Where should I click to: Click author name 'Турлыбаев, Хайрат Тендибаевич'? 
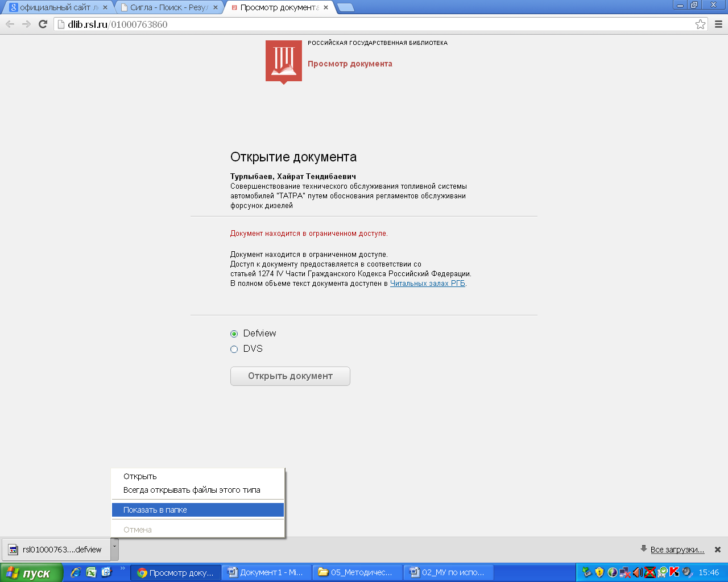point(293,176)
